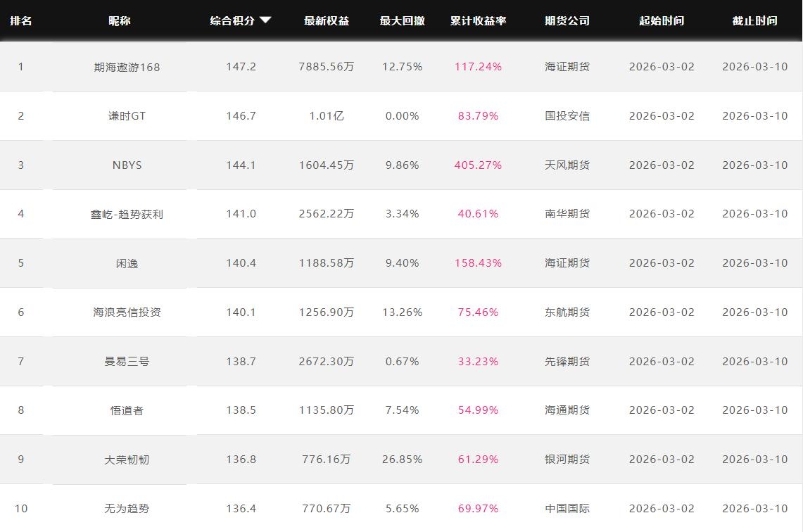Click the 排名 column header
Viewport: 803px width, 532px height.
pos(21,21)
